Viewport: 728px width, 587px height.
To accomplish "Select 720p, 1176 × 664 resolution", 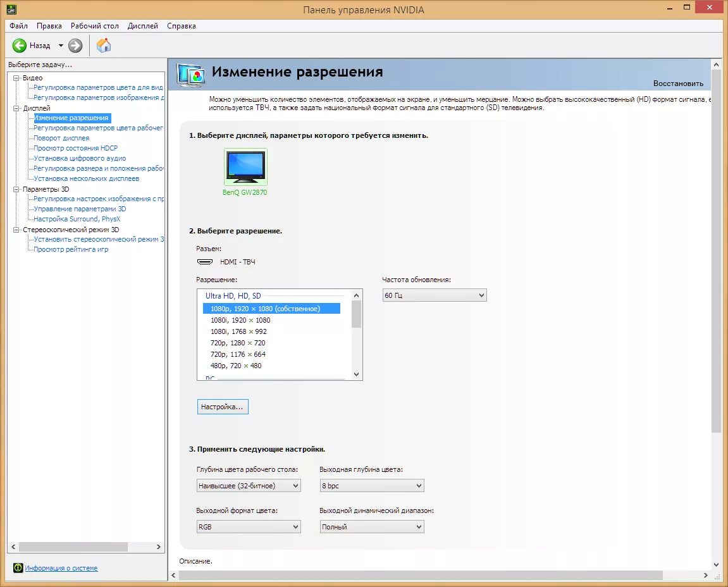I will 238,354.
